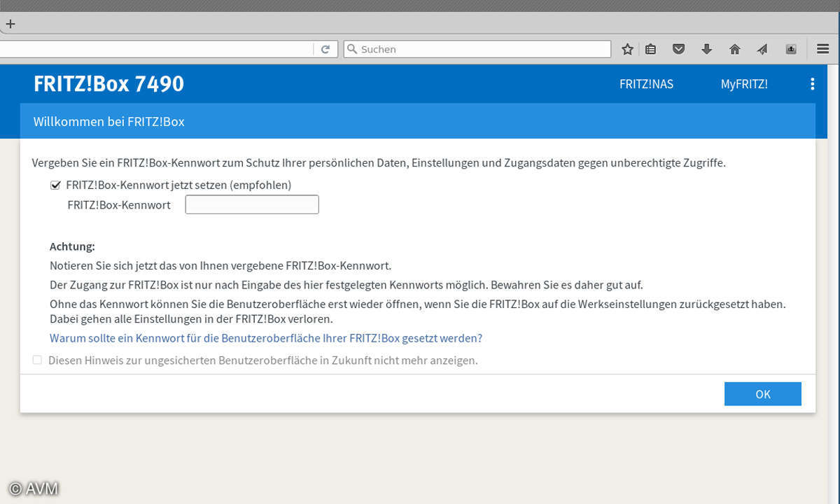Focus the FRITZ!Box-Kennwort password field
The height and width of the screenshot is (504, 840).
click(x=252, y=204)
